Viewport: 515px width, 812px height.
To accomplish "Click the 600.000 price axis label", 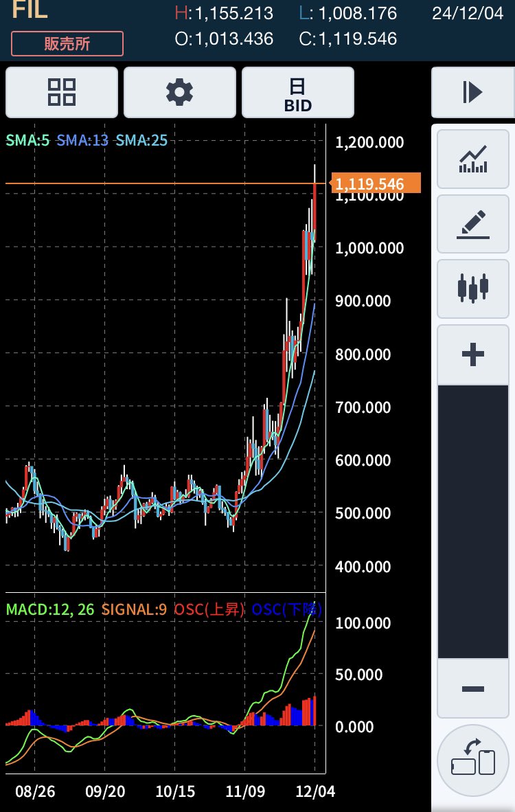I will click(363, 460).
